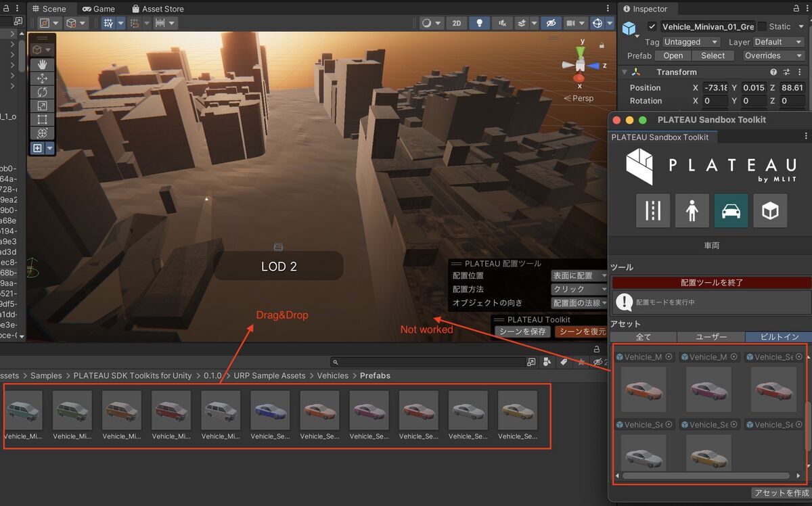Select the Hand (view) tool
812x506 pixels.
point(42,64)
